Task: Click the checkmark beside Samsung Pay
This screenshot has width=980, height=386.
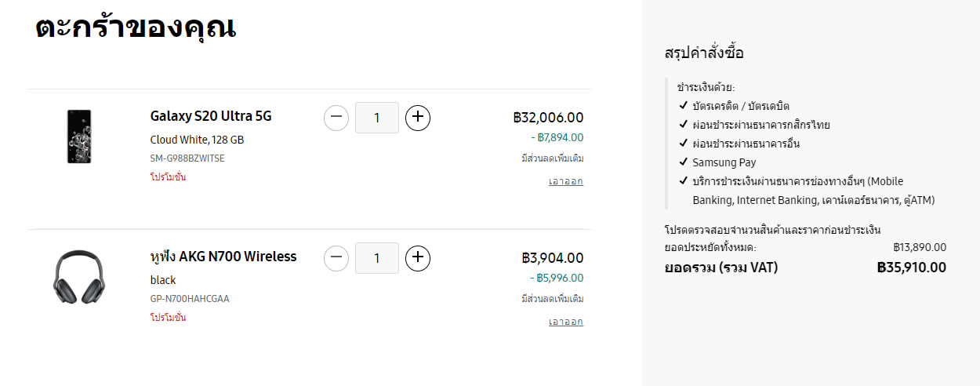Action: click(684, 162)
